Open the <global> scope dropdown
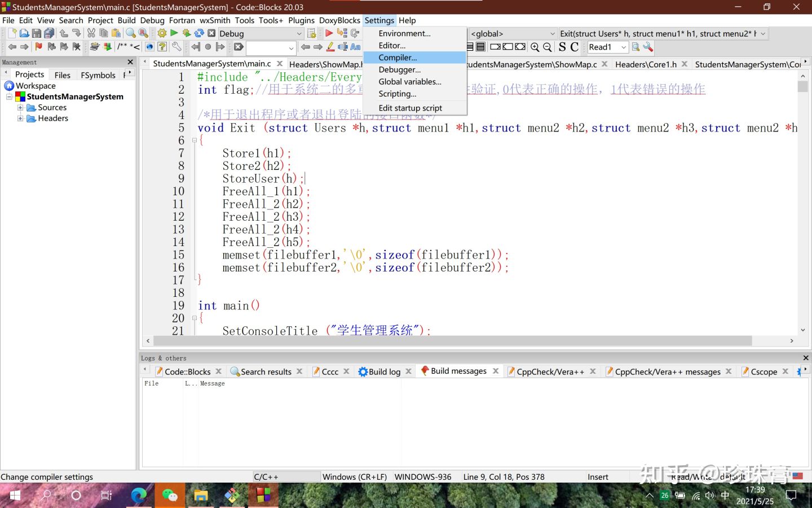The image size is (812, 508). (513, 33)
